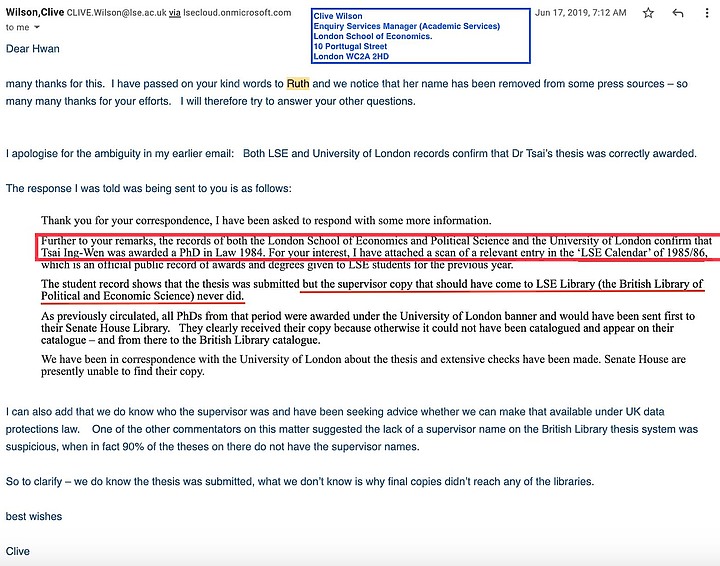
Task: Click the '10 Portugal Street' address line
Action: [350, 46]
